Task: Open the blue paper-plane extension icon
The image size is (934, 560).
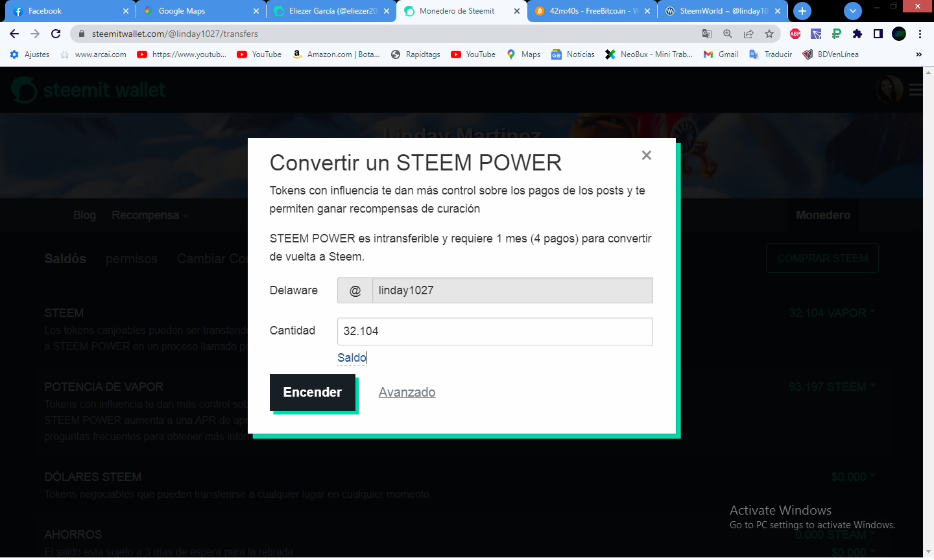Action: pyautogui.click(x=816, y=34)
